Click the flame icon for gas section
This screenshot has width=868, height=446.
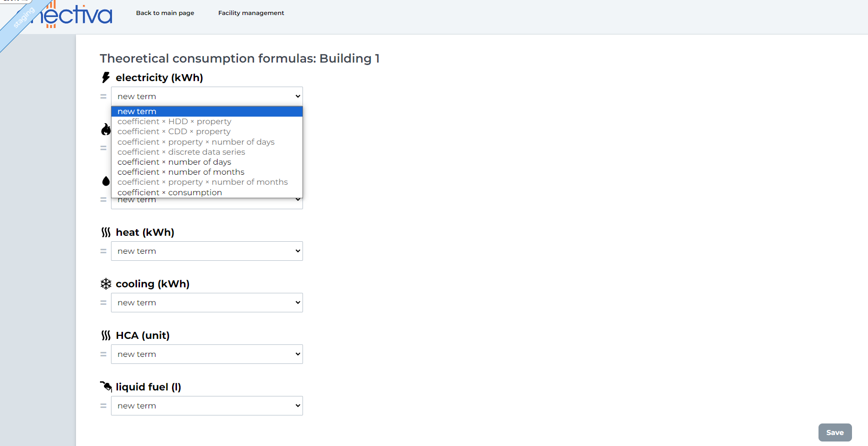tap(105, 130)
